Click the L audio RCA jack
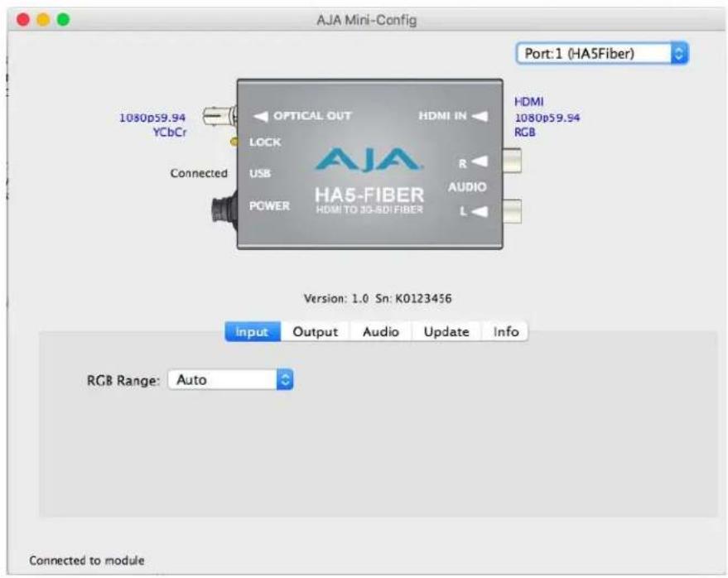 pos(512,211)
